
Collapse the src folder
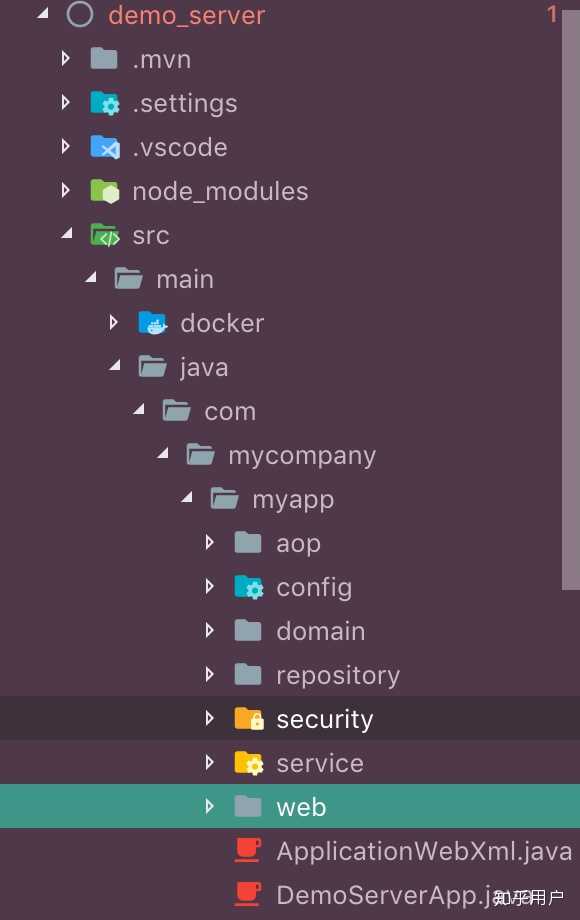click(x=66, y=234)
